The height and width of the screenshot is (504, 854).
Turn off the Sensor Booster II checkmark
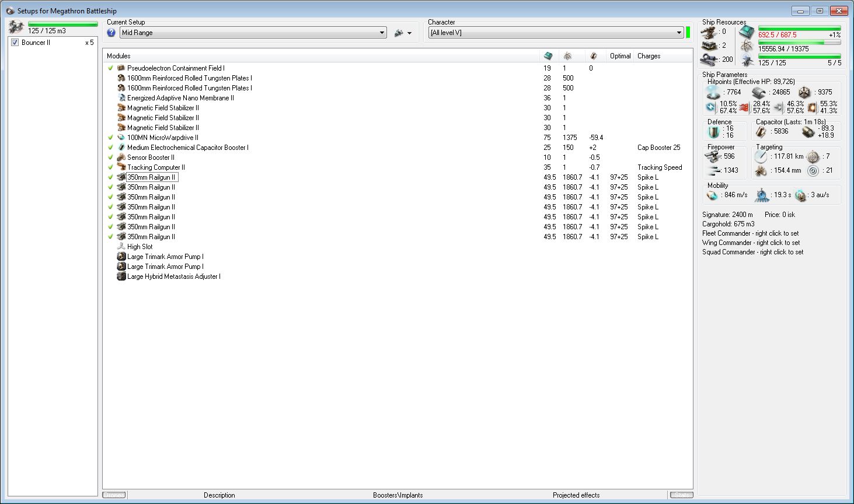tap(111, 157)
